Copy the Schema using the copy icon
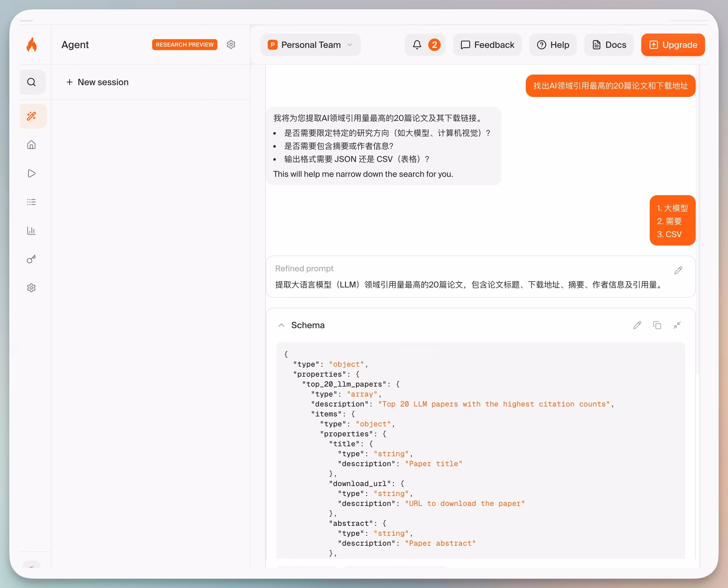The height and width of the screenshot is (588, 728). tap(657, 325)
